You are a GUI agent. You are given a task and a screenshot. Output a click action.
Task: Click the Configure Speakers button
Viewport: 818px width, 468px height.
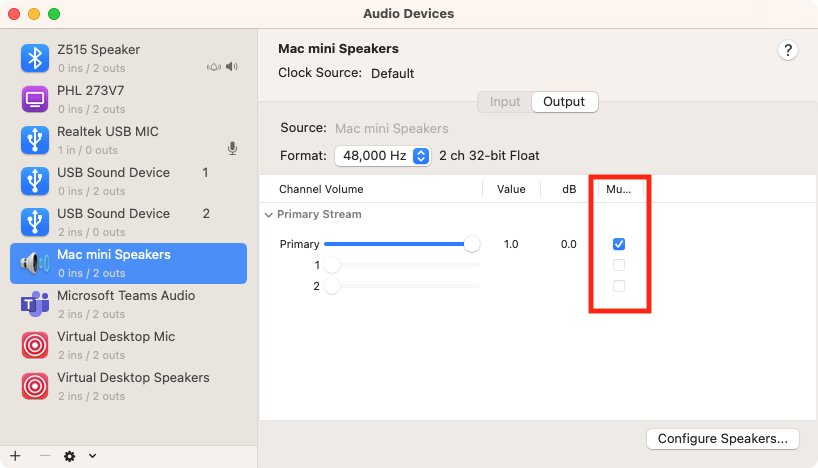[x=723, y=438]
